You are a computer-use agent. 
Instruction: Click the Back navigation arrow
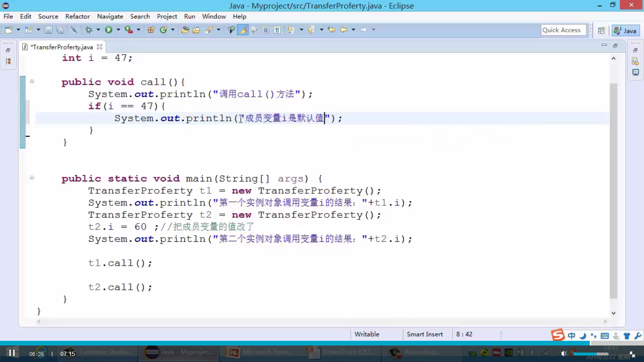click(x=344, y=30)
